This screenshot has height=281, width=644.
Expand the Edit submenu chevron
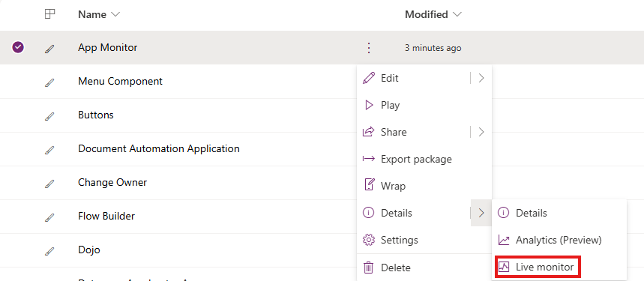coord(481,78)
